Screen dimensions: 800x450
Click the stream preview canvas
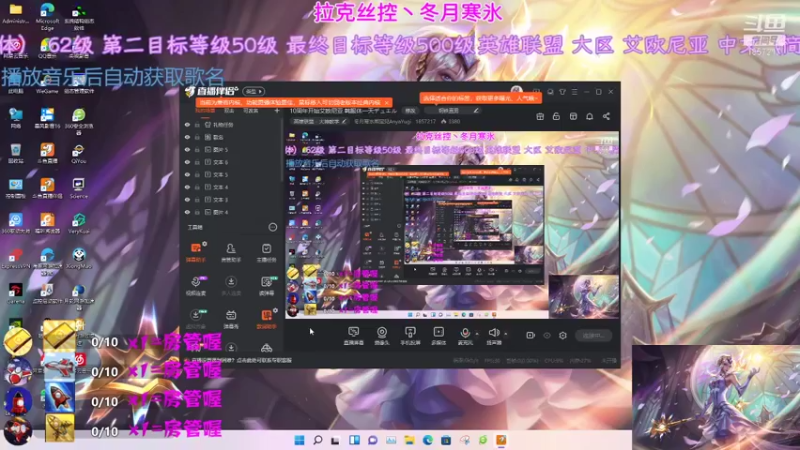[x=452, y=225]
